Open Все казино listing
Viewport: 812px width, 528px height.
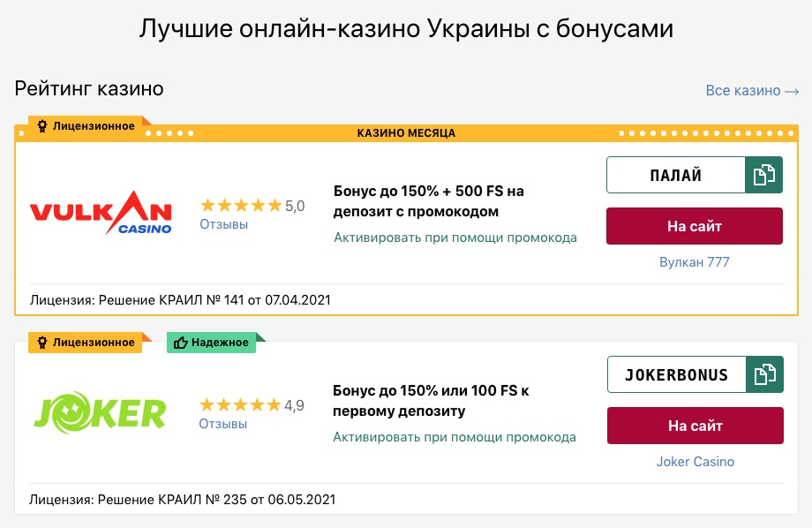tap(746, 90)
